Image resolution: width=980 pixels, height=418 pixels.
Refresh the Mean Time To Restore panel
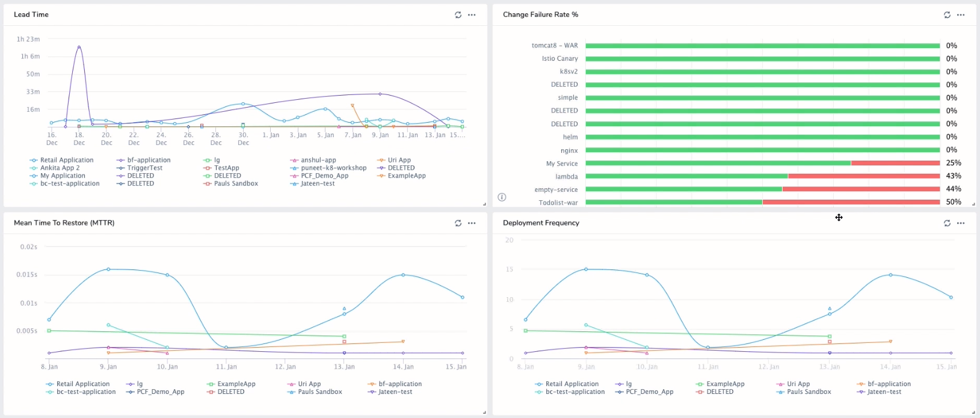(x=458, y=223)
